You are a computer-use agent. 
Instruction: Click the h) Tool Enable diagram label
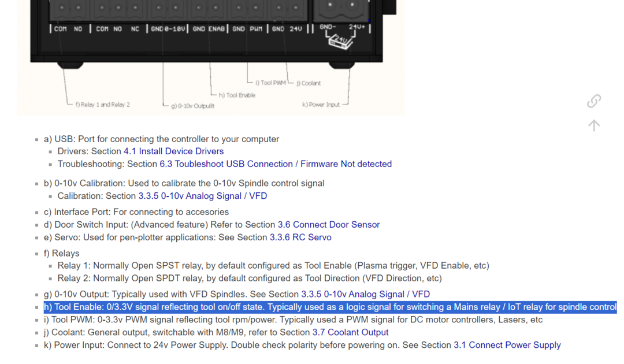pyautogui.click(x=237, y=95)
